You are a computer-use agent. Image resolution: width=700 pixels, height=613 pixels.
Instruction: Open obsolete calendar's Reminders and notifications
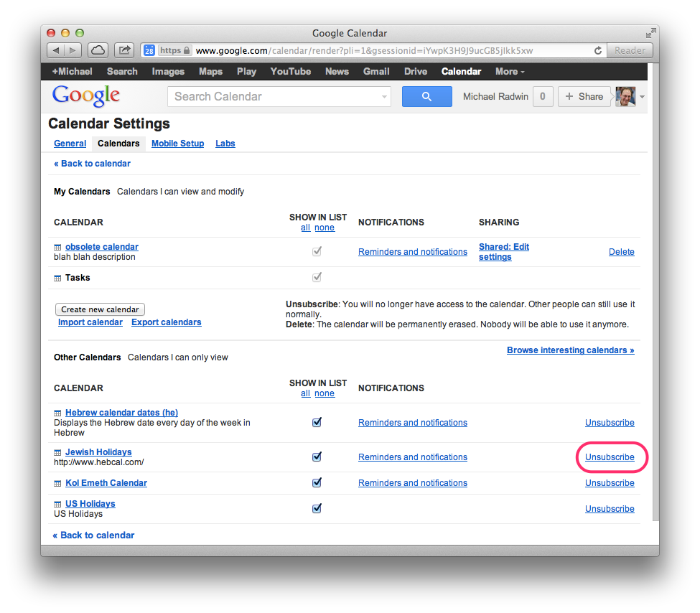coord(413,252)
